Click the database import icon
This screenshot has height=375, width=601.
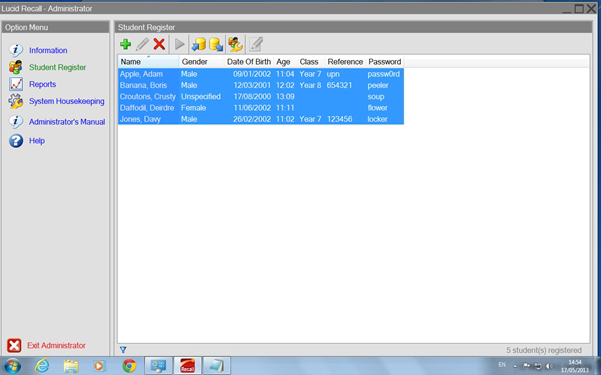click(199, 44)
